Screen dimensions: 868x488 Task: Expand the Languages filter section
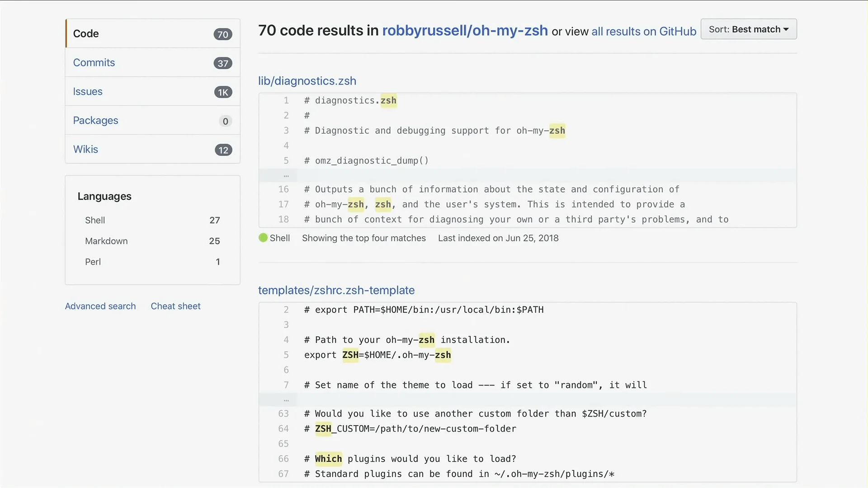(104, 196)
